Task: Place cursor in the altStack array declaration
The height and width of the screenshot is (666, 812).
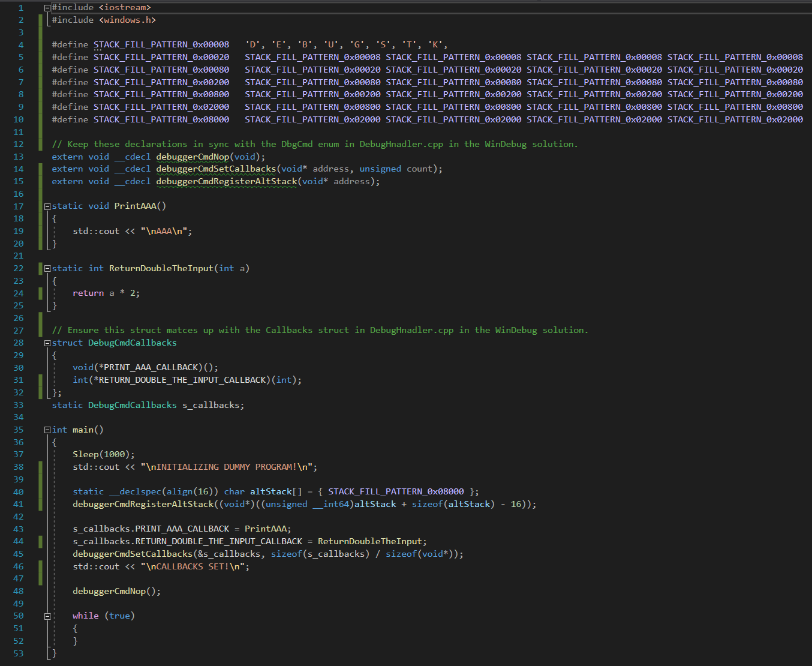Action: pyautogui.click(x=270, y=491)
